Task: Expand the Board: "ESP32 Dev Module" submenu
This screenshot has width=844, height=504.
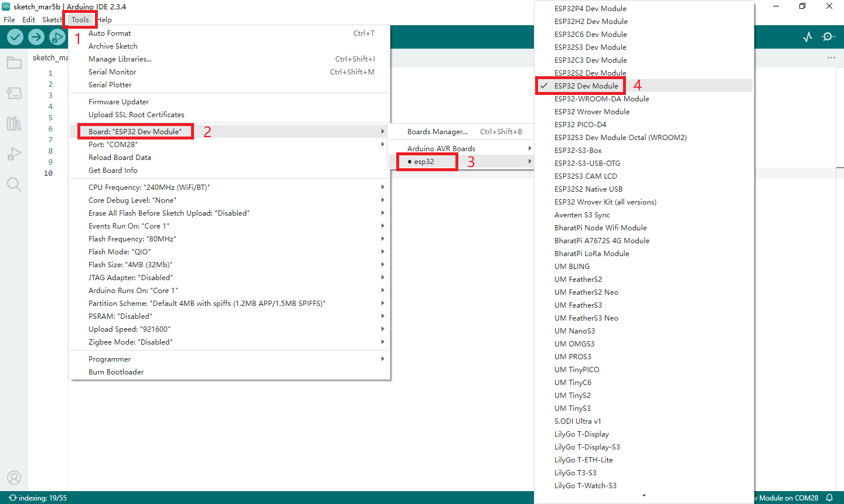Action: (x=230, y=132)
